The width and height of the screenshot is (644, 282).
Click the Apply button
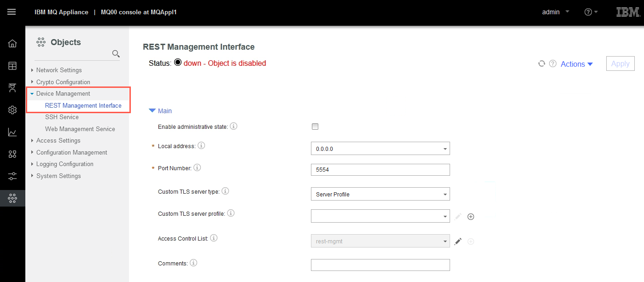(x=620, y=64)
